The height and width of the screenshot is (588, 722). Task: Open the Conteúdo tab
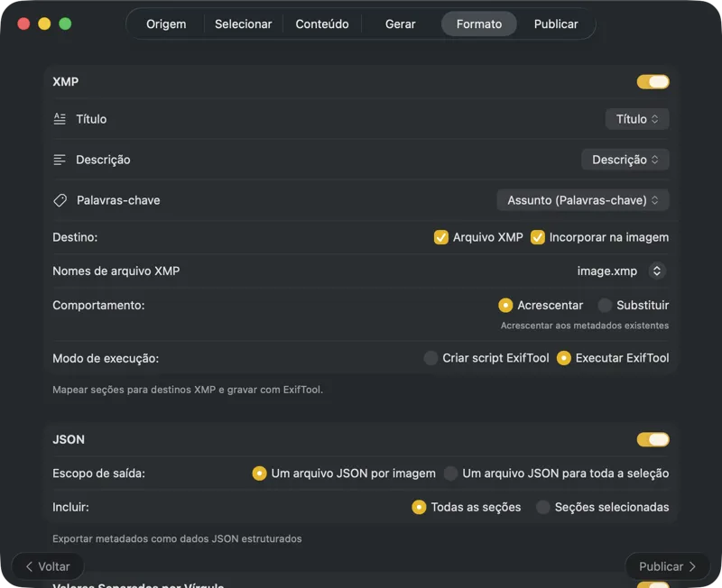pos(322,24)
